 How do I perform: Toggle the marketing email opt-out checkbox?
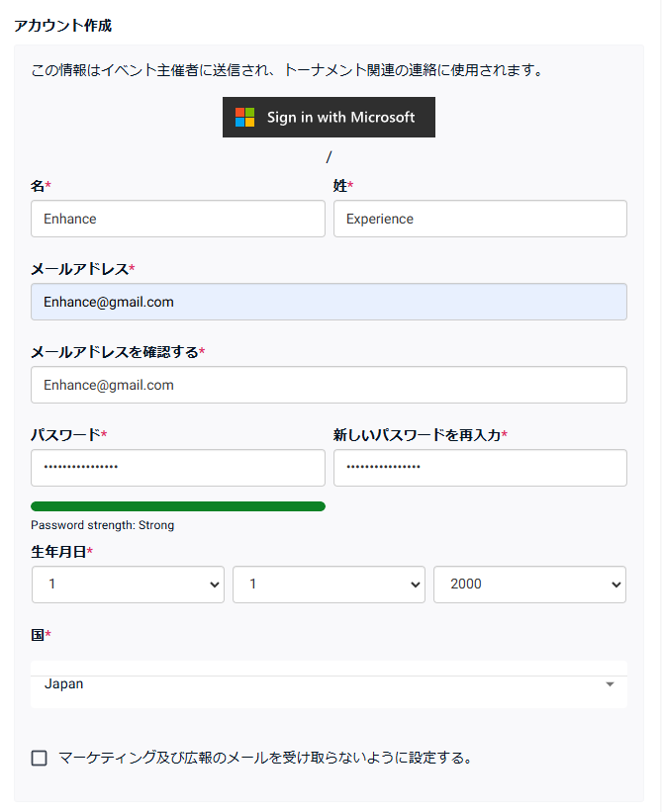40,759
